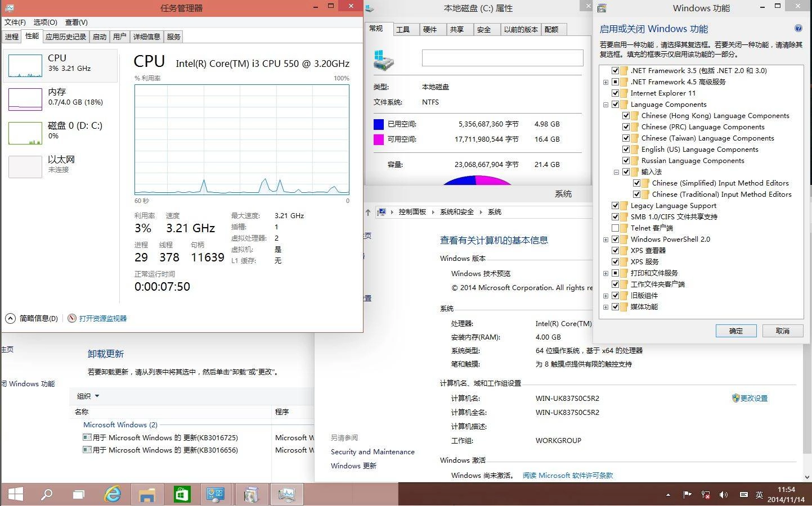Uncheck Internet Explorer 11 feature

(615, 93)
